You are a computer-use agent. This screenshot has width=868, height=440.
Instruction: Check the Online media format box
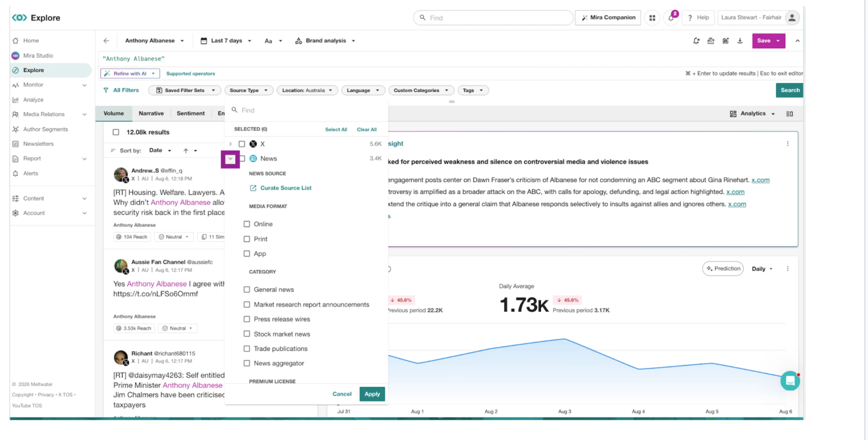click(x=247, y=224)
